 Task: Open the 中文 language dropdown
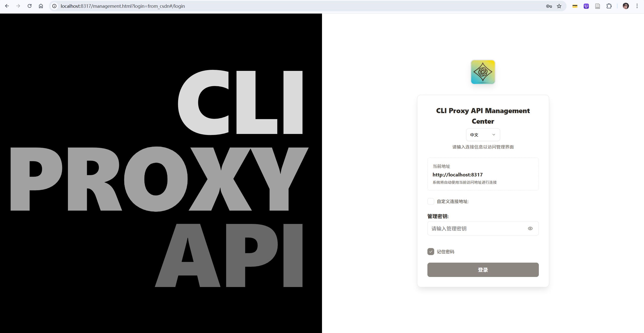click(483, 135)
